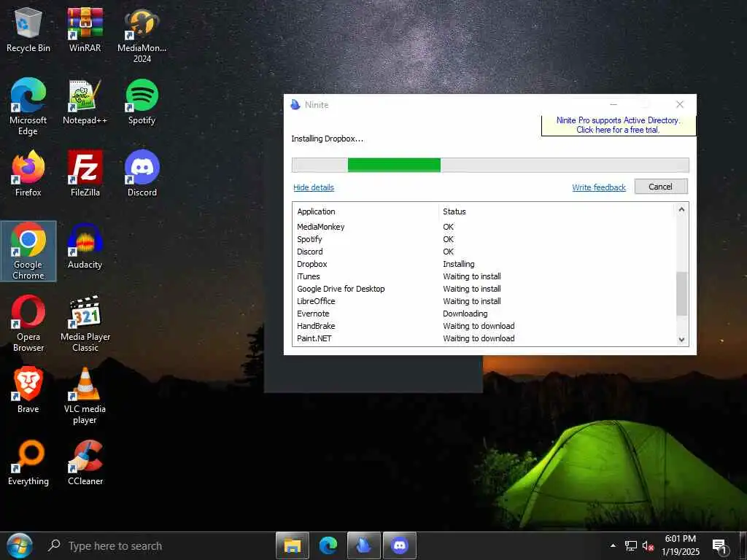This screenshot has height=560, width=747.
Task: Select the Spotify desktop shortcut
Action: coord(142,102)
